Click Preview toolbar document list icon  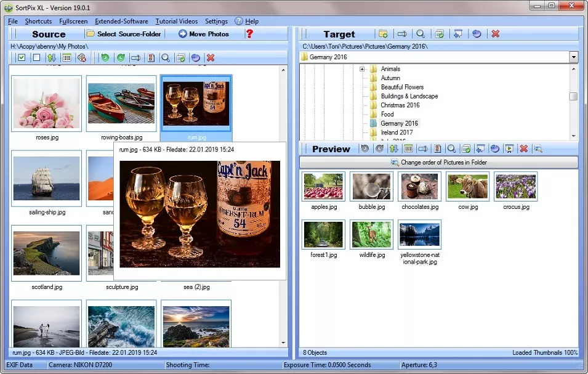(x=437, y=149)
